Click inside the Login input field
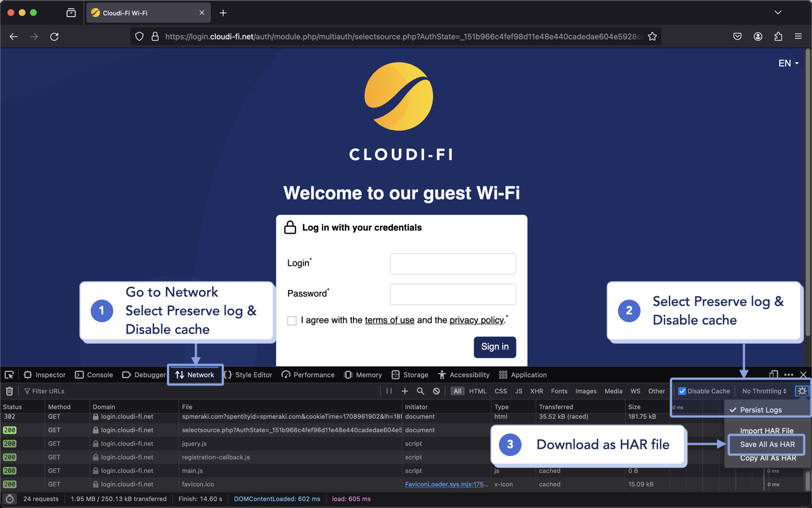Screen dimensions: 812x508 453,264
